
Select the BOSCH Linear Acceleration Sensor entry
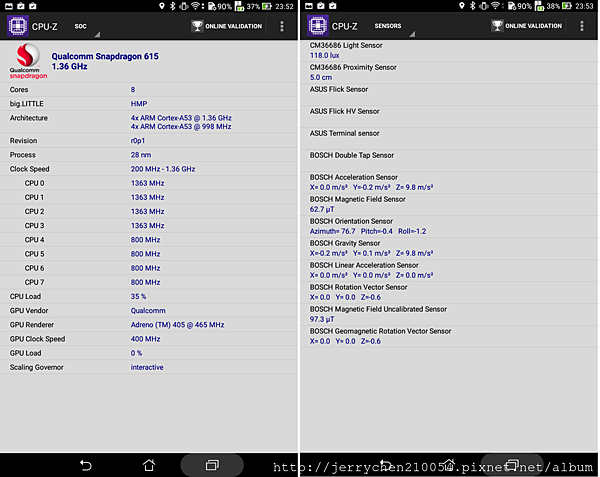449,270
